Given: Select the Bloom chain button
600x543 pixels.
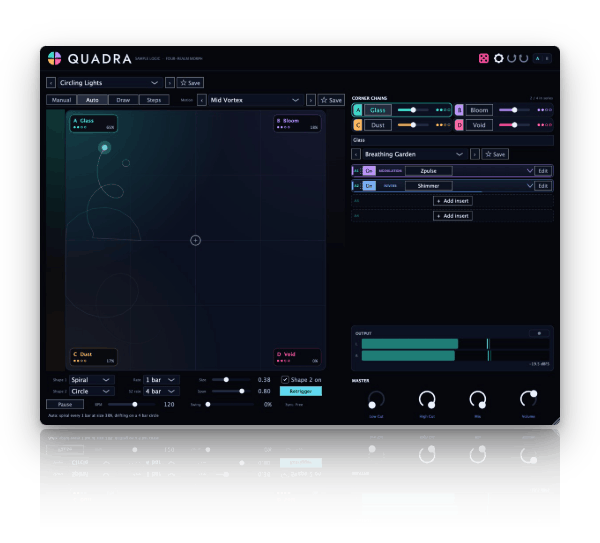Looking at the screenshot, I should 479,110.
